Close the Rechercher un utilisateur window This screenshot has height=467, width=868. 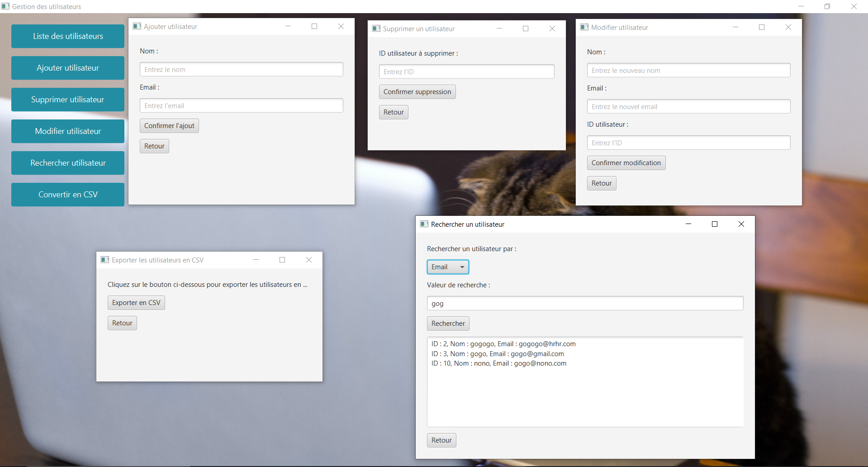click(x=741, y=224)
